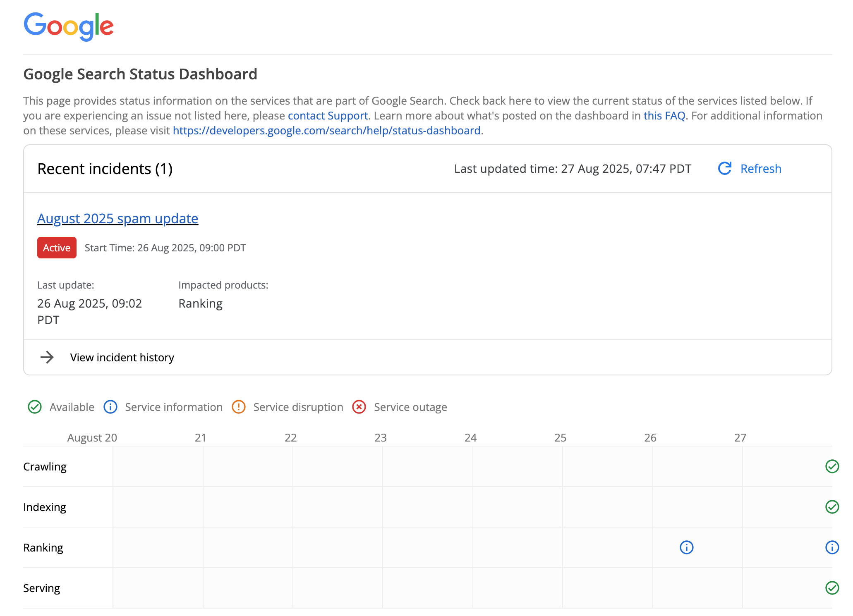Open View incident history
Viewport: 853px width, 616px height.
tap(122, 357)
